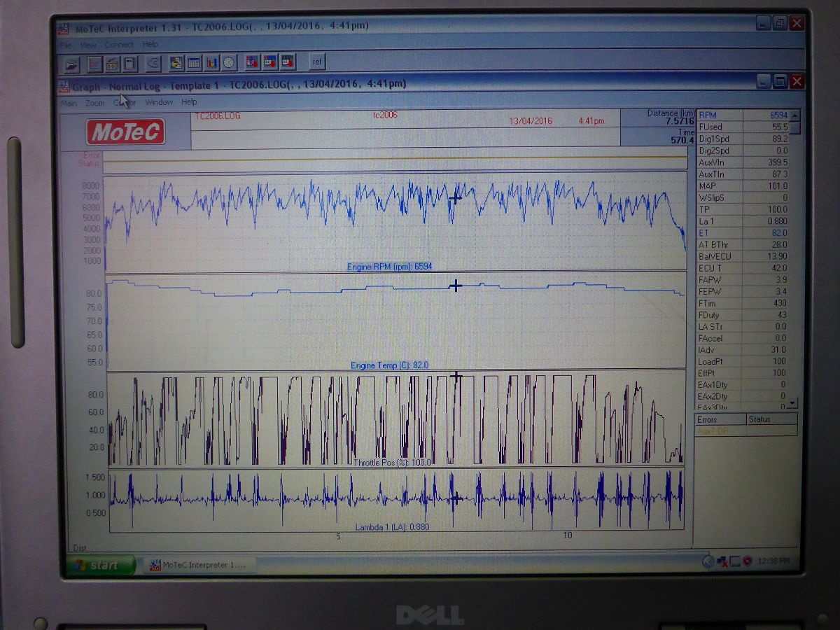840x630 pixels.
Task: Select the AT BThr channel row
Action: click(743, 244)
